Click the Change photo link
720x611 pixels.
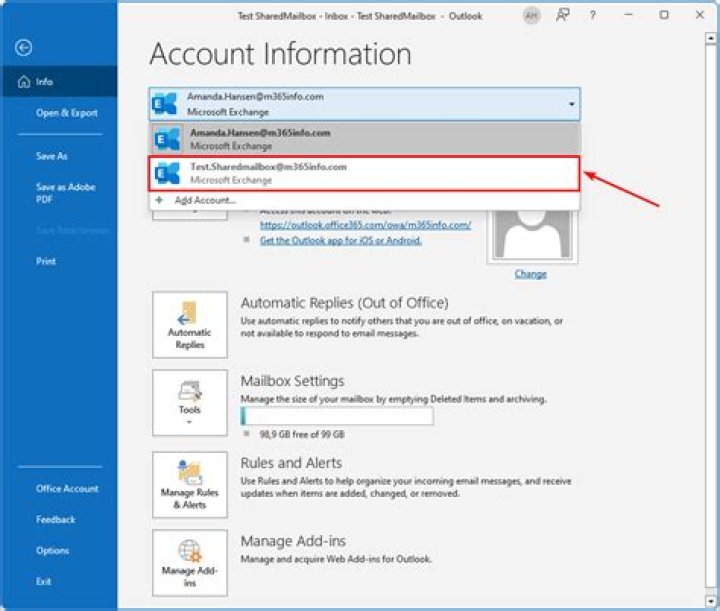[x=530, y=274]
